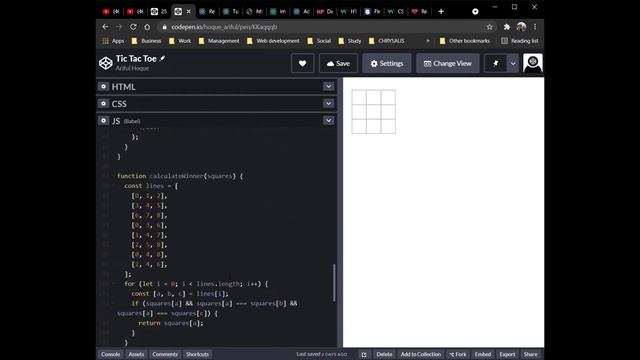Open Business bookmarks folder
The width and height of the screenshot is (640, 360).
tap(147, 41)
